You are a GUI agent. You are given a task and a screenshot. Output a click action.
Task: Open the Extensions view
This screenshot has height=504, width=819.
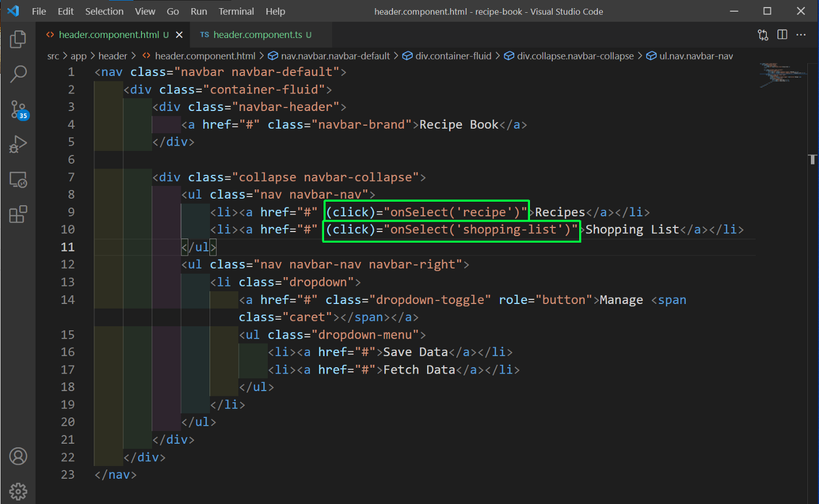pos(18,214)
